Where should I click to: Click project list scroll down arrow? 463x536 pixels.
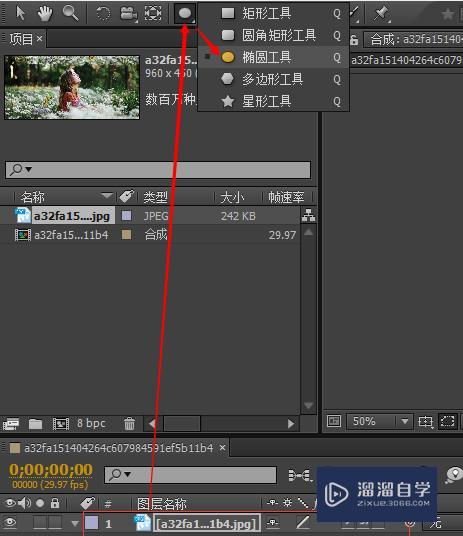[x=308, y=405]
